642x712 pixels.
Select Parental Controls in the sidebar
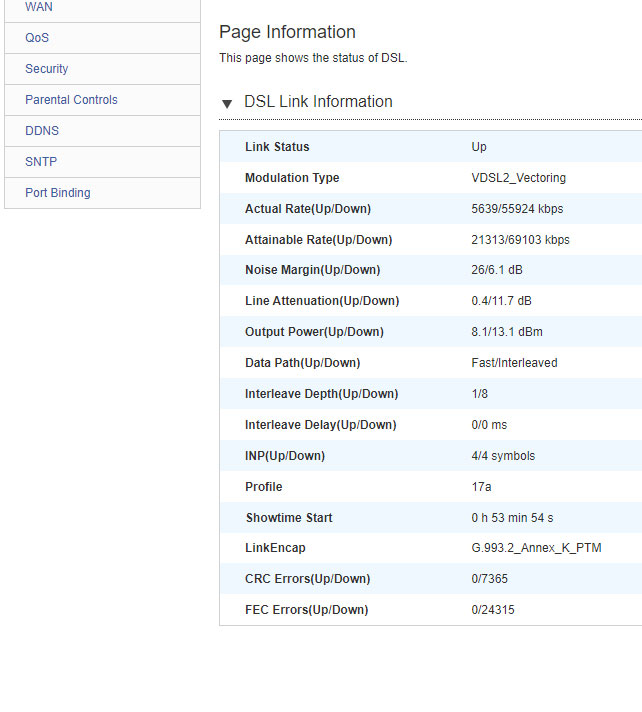coord(71,100)
